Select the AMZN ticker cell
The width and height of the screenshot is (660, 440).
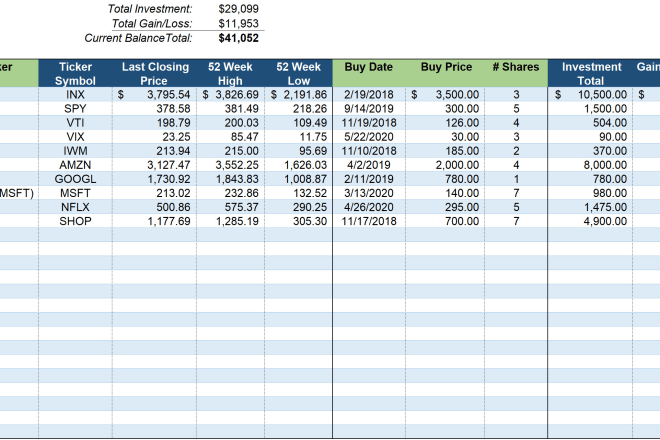(x=75, y=165)
